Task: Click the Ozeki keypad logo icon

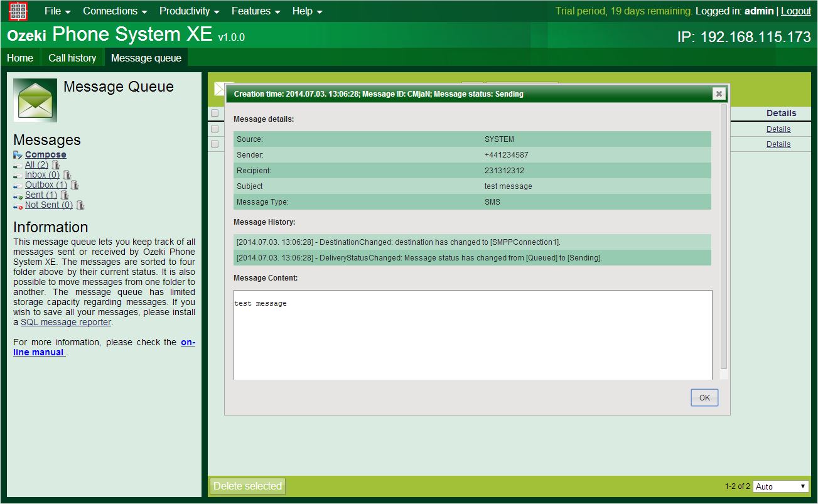Action: [18, 11]
